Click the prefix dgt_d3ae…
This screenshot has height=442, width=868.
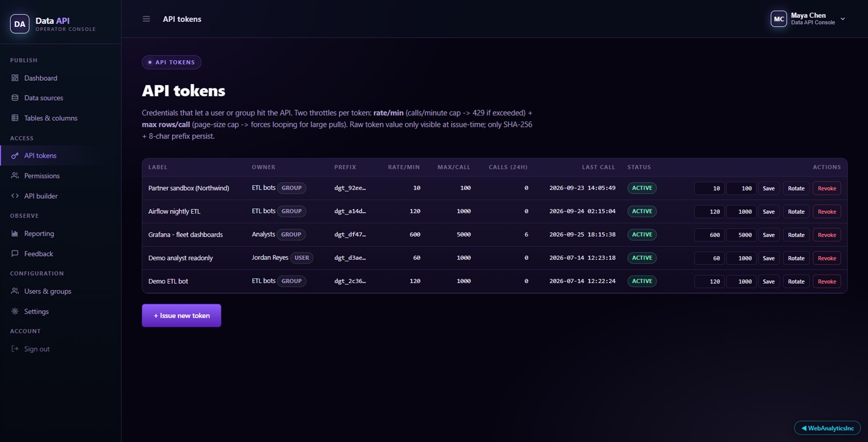(x=350, y=258)
